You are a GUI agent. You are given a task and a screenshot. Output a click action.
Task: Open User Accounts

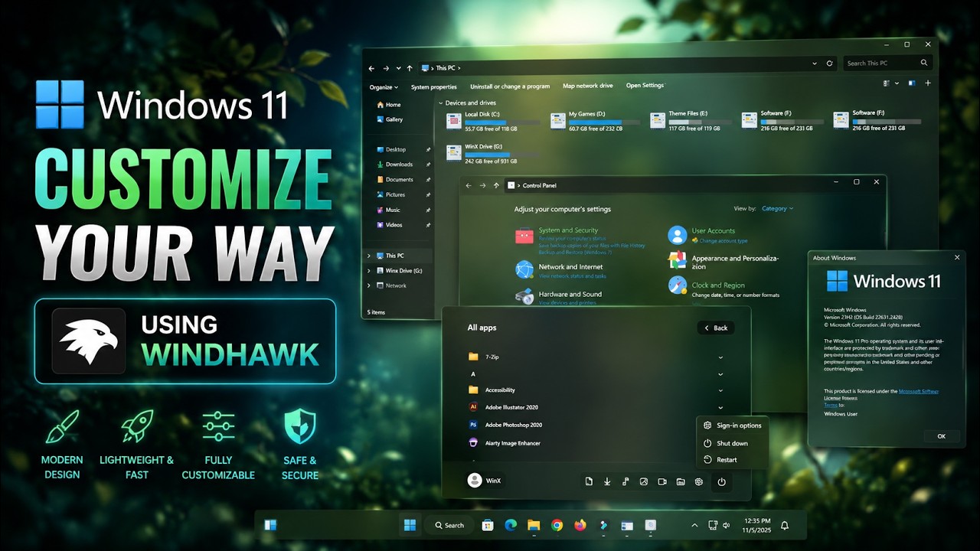pyautogui.click(x=713, y=230)
